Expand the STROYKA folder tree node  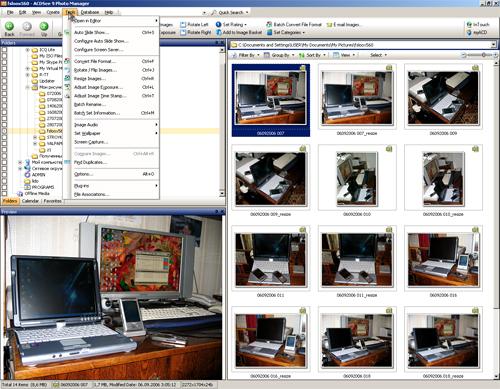point(35,137)
